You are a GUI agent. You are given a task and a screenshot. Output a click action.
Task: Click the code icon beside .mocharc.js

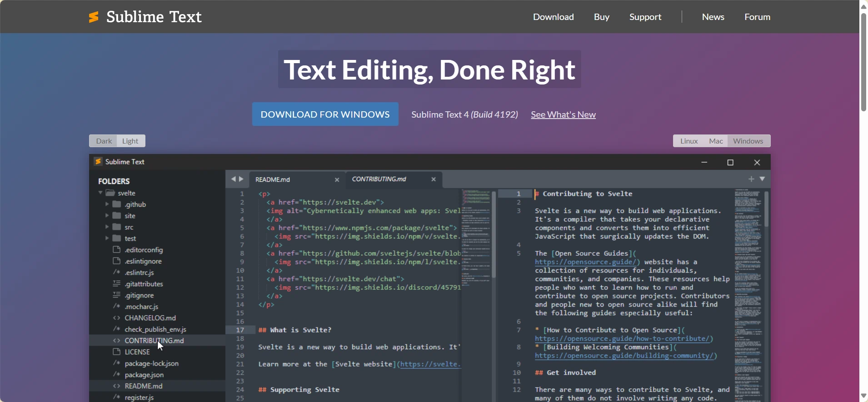click(x=116, y=306)
